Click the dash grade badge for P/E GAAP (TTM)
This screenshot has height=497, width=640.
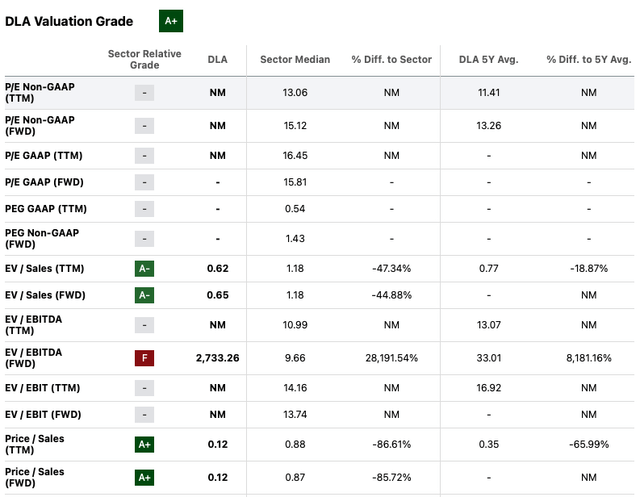pyautogui.click(x=144, y=155)
